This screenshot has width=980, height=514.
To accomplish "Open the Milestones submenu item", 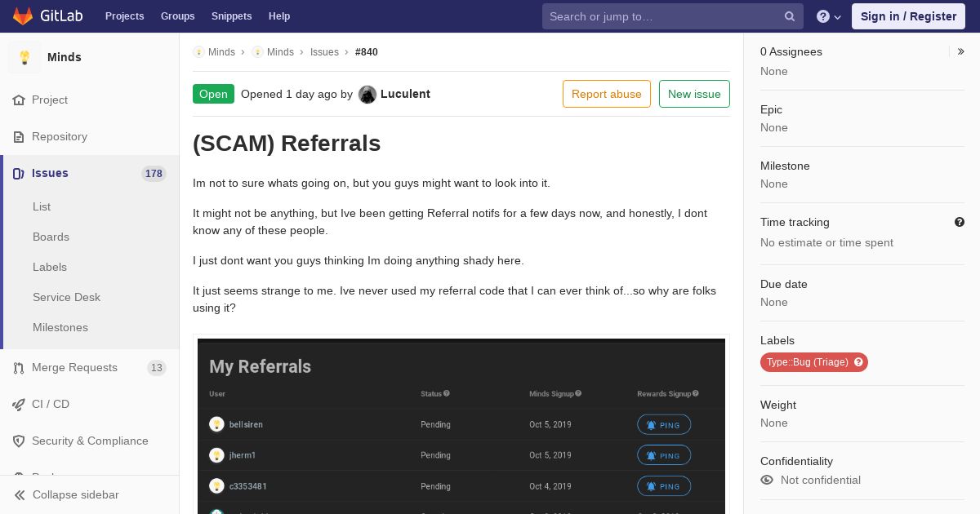I will [x=60, y=327].
